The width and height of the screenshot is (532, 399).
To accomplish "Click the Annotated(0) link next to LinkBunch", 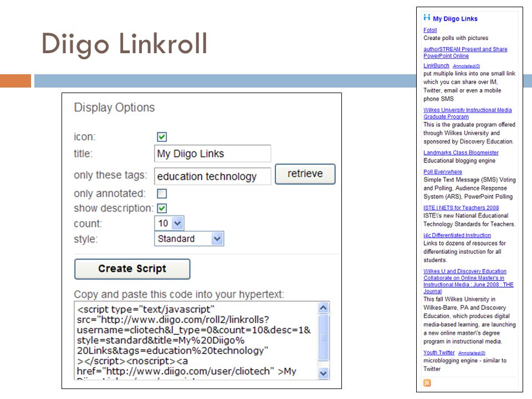I will (466, 66).
